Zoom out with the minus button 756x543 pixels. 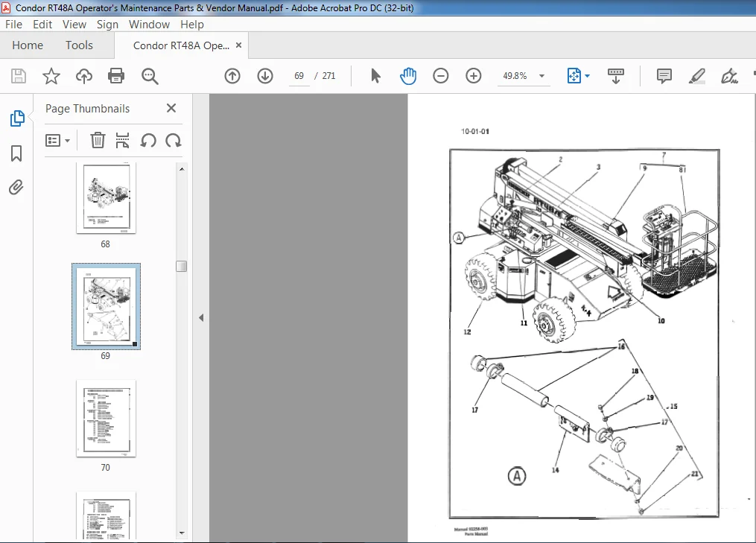coord(441,76)
